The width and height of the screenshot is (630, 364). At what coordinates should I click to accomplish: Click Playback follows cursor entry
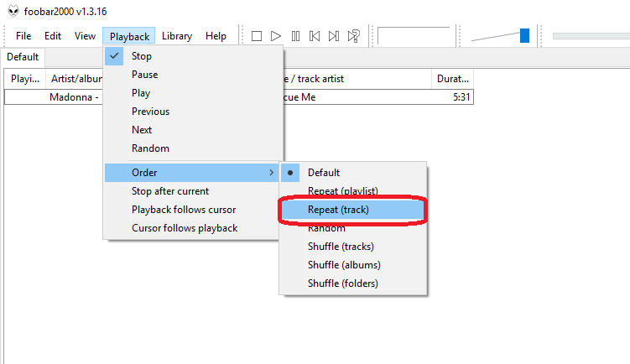pos(184,210)
